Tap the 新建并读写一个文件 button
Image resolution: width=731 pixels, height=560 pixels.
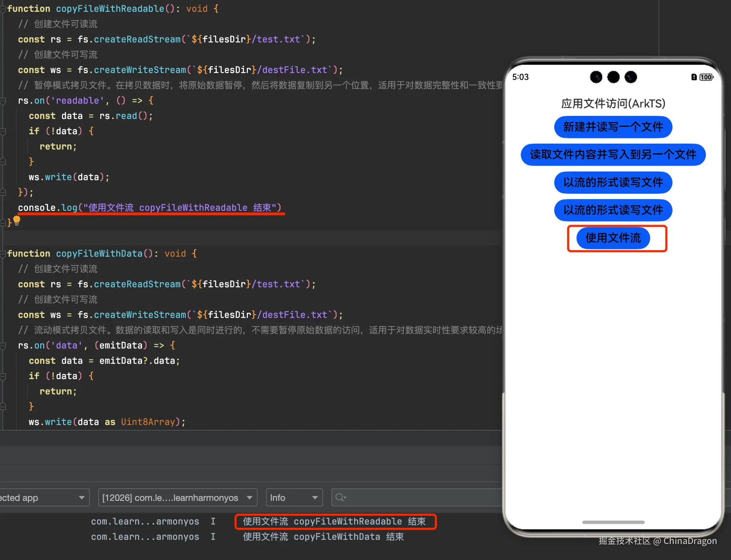613,127
